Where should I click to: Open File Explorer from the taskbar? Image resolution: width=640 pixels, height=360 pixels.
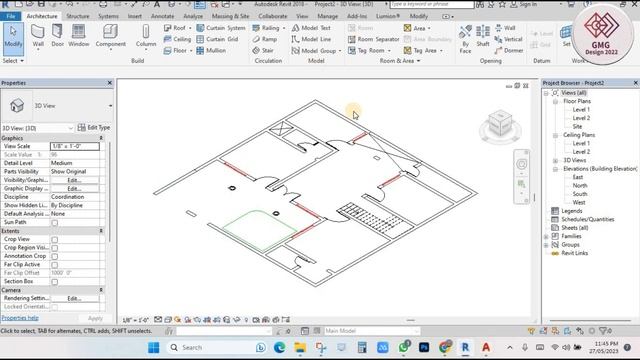point(300,348)
